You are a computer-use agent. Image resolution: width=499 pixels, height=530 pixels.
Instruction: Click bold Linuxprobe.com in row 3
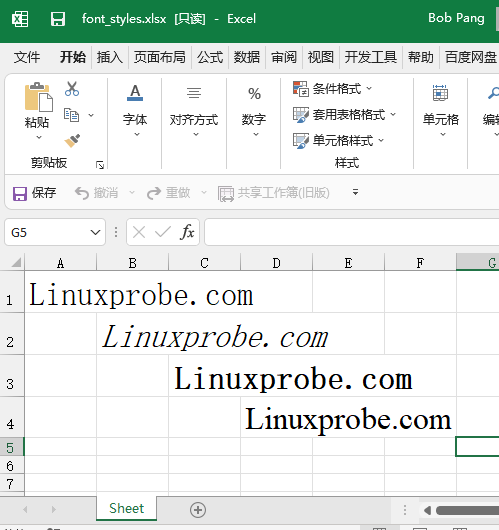pyautogui.click(x=293, y=379)
